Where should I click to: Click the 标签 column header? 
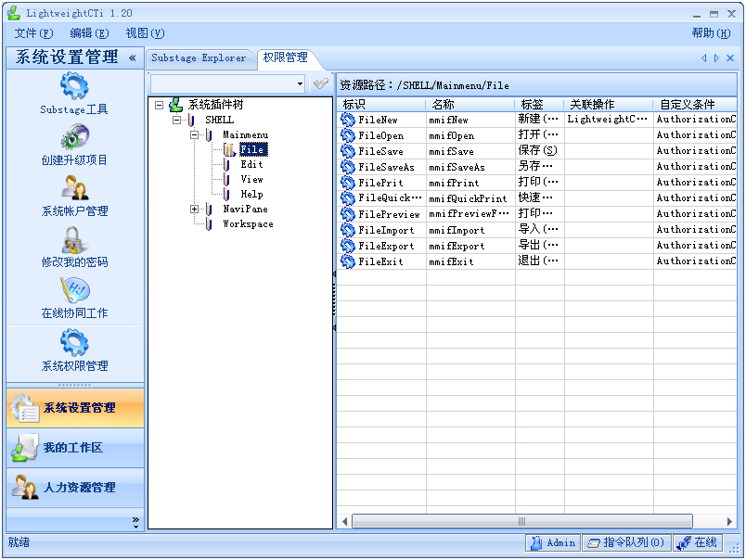point(539,105)
